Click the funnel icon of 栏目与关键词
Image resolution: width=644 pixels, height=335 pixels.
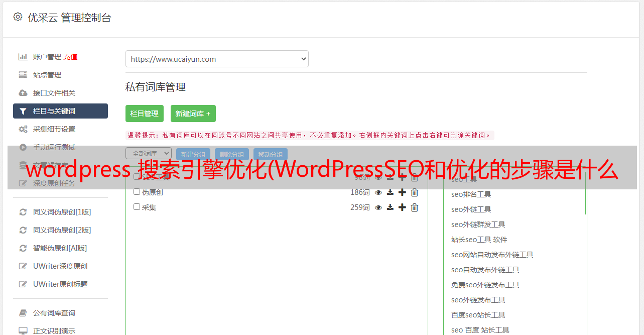[23, 111]
